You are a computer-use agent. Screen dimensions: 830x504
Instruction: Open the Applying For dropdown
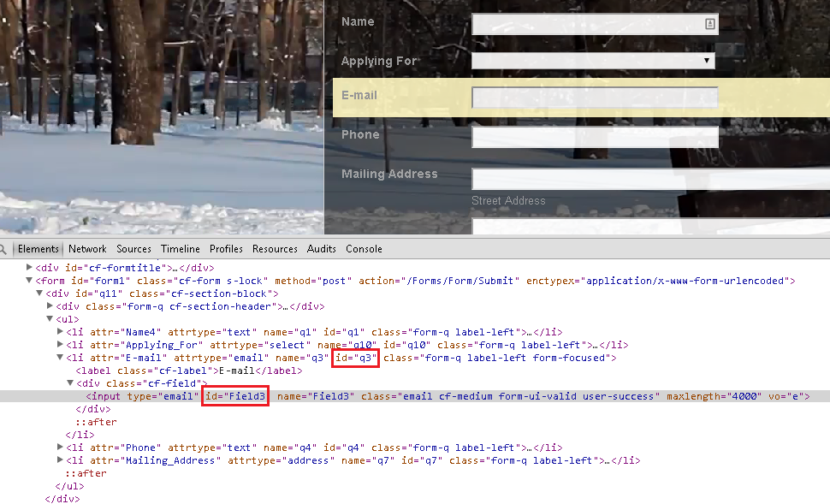point(593,61)
